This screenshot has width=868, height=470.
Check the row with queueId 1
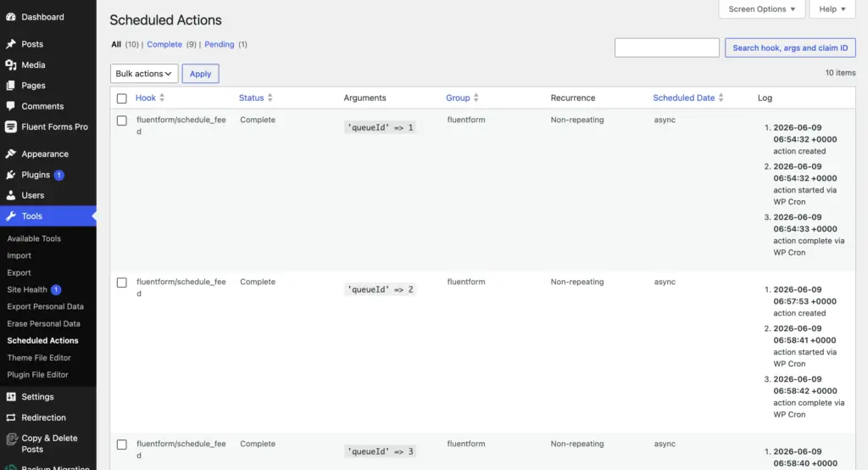pos(122,120)
